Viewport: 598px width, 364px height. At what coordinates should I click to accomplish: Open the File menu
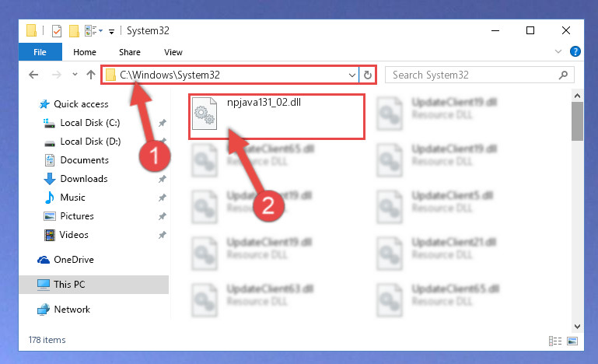(40, 52)
